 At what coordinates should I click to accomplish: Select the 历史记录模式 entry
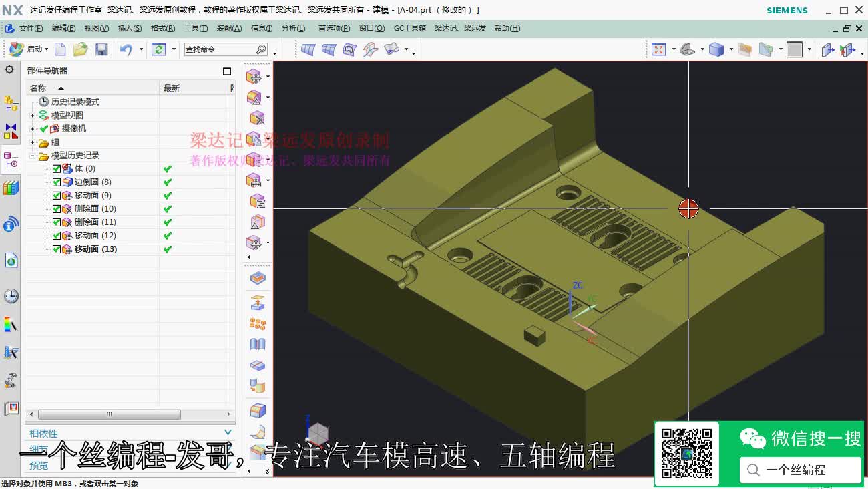point(75,102)
